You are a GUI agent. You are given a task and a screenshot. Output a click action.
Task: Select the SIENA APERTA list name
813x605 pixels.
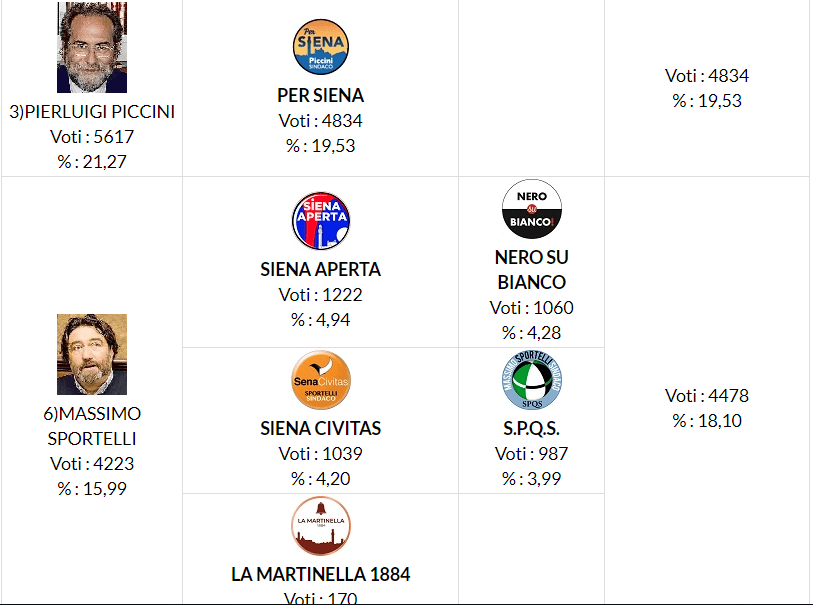click(320, 270)
